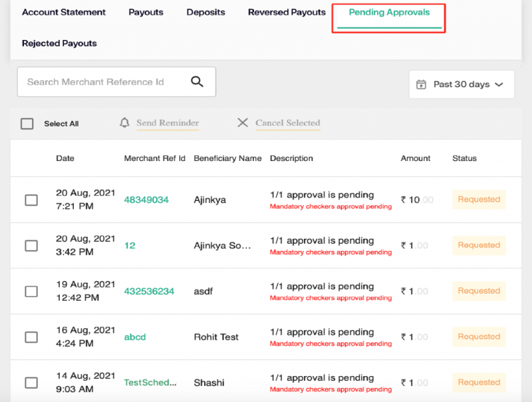Open the TestSched... reference link
Viewport: 532px width, 402px height.
click(x=150, y=383)
